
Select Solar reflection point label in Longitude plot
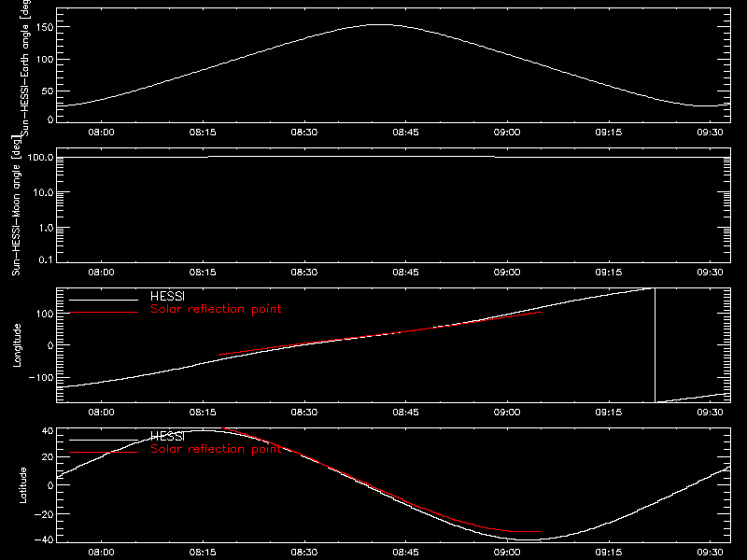[216, 309]
